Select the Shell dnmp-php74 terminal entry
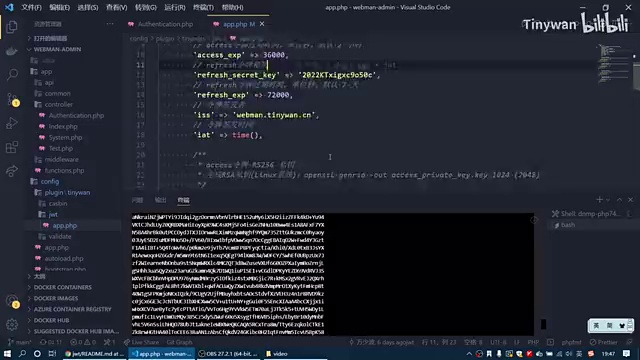 point(590,213)
